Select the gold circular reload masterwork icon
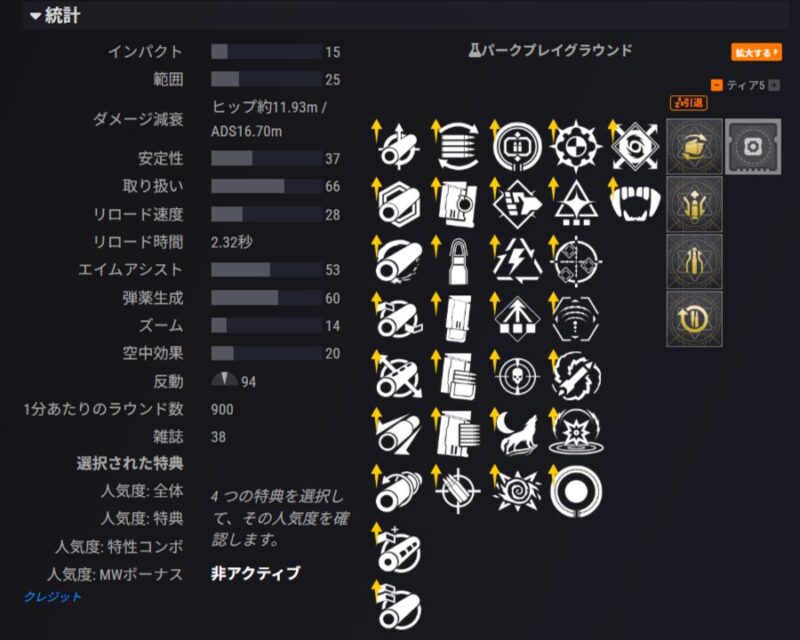800x640 pixels. pyautogui.click(x=694, y=319)
